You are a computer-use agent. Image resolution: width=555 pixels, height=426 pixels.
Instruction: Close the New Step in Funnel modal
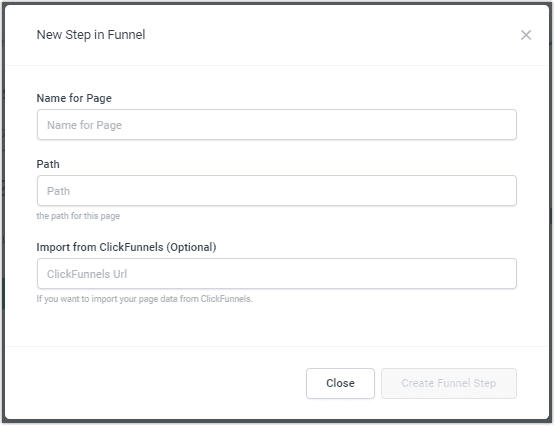[x=526, y=35]
